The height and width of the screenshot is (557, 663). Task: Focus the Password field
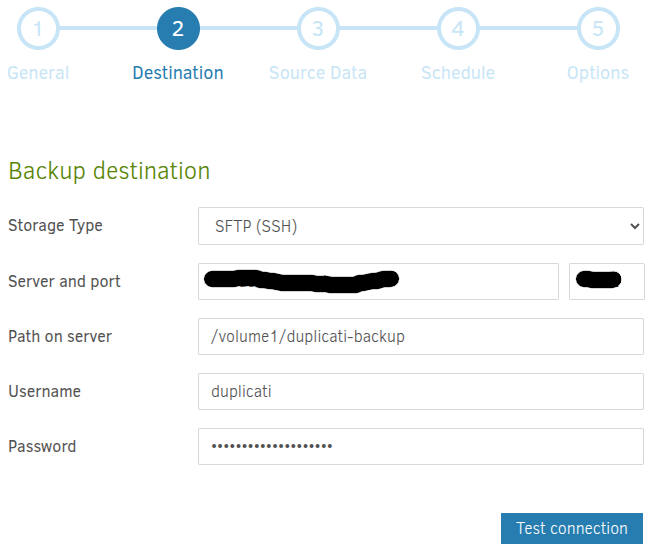pos(421,446)
